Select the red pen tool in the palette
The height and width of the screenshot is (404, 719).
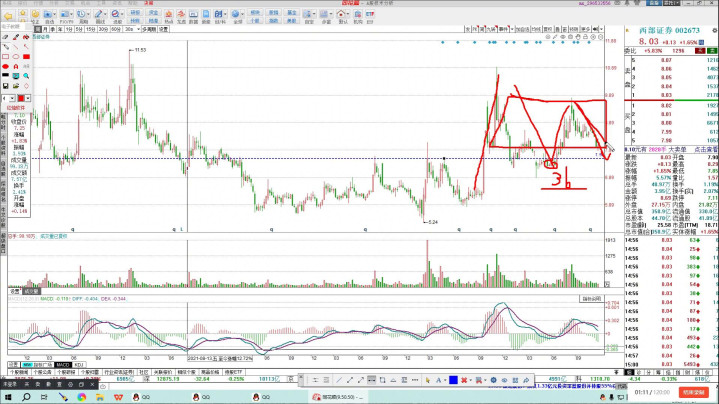coord(16,37)
